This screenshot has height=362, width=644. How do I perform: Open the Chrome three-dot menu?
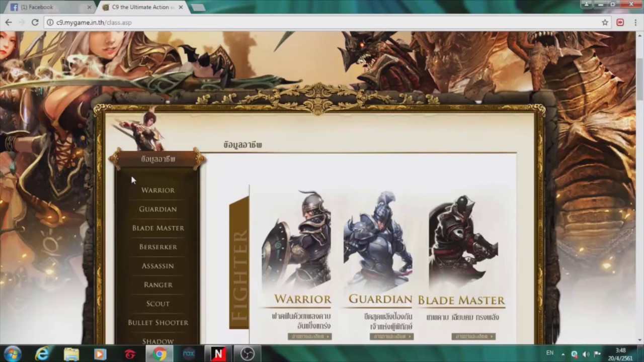(635, 22)
